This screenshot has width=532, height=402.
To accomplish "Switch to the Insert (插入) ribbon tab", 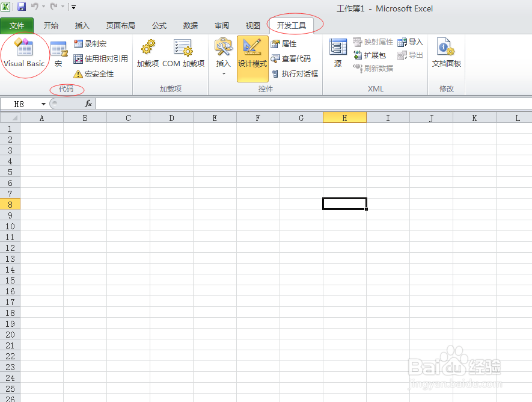I will pos(82,25).
